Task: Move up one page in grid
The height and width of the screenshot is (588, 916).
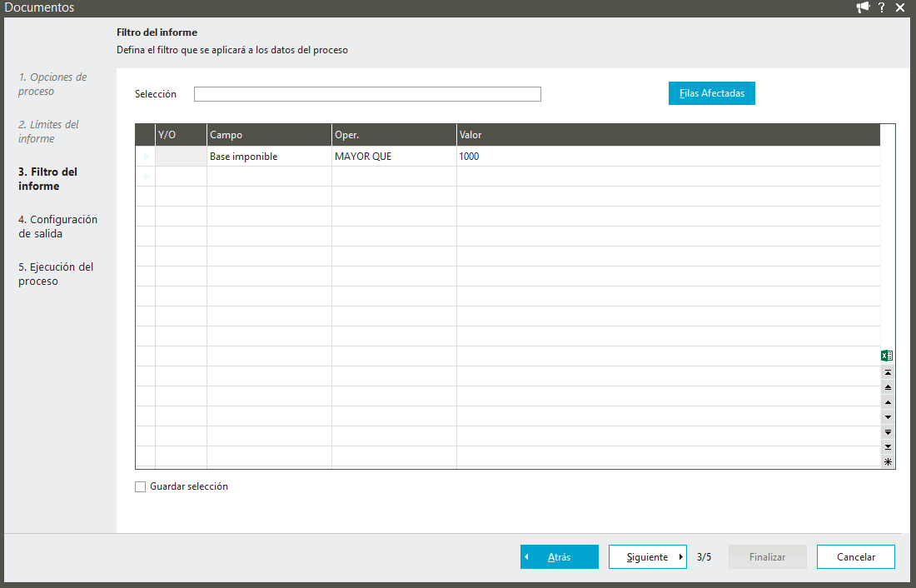Action: [888, 387]
